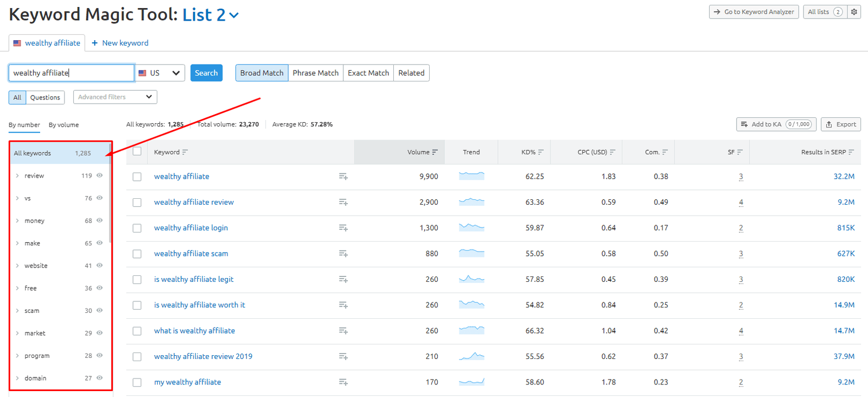Toggle eye icon for 'vs' group
This screenshot has width=868, height=397.
tap(99, 198)
